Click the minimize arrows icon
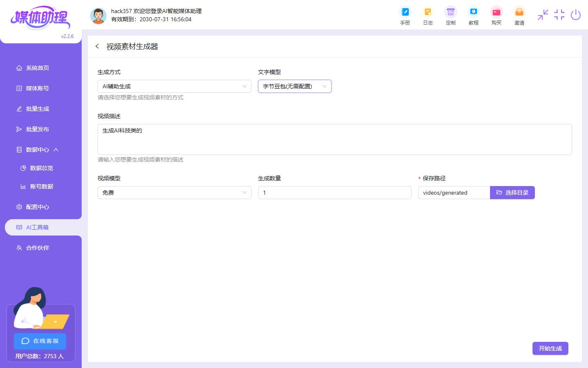The height and width of the screenshot is (368, 588). pyautogui.click(x=543, y=15)
